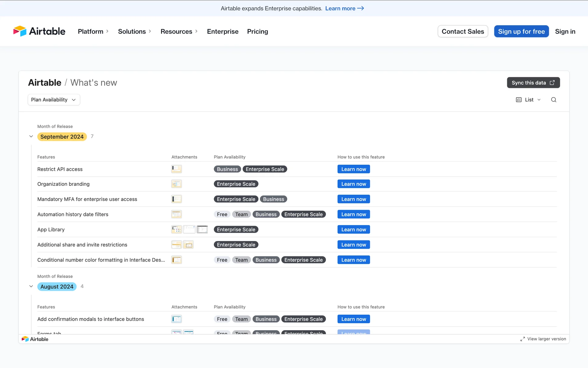588x368 pixels.
Task: Collapse the September 2024 group
Action: pos(31,136)
